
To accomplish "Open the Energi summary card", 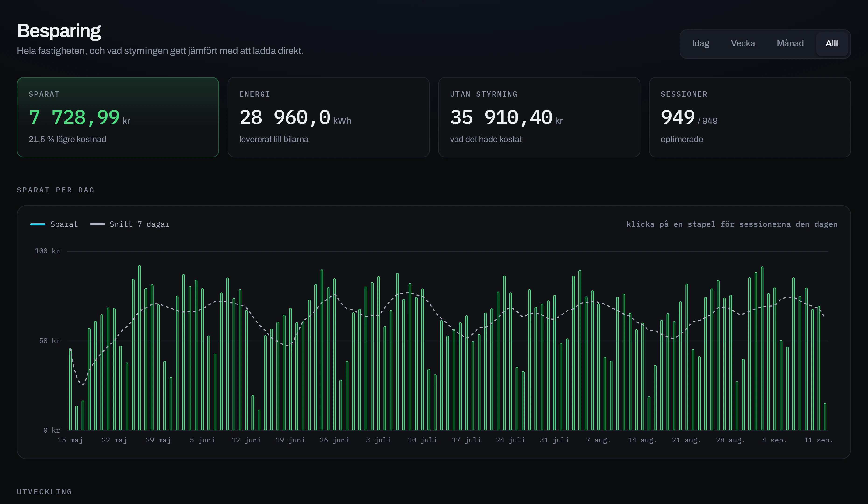I will [328, 117].
